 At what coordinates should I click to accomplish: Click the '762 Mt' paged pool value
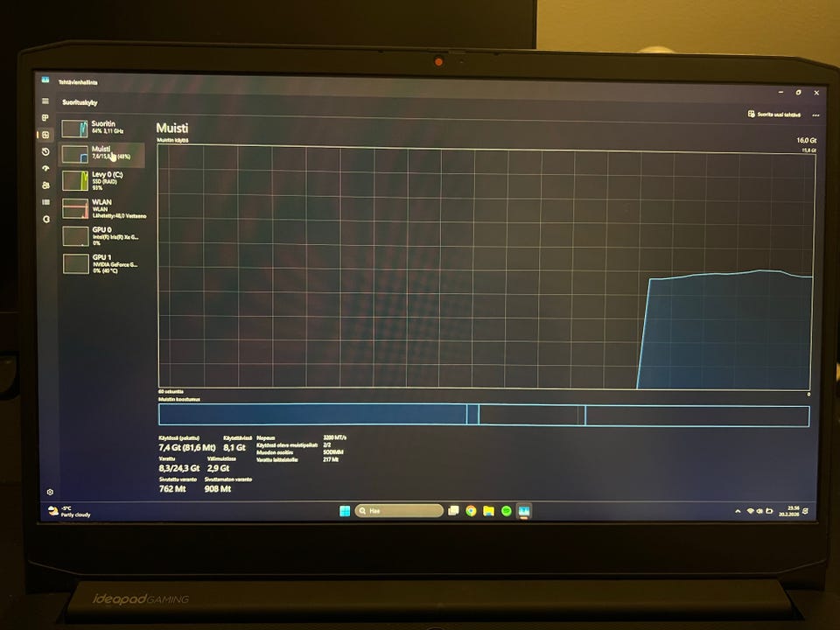point(172,488)
